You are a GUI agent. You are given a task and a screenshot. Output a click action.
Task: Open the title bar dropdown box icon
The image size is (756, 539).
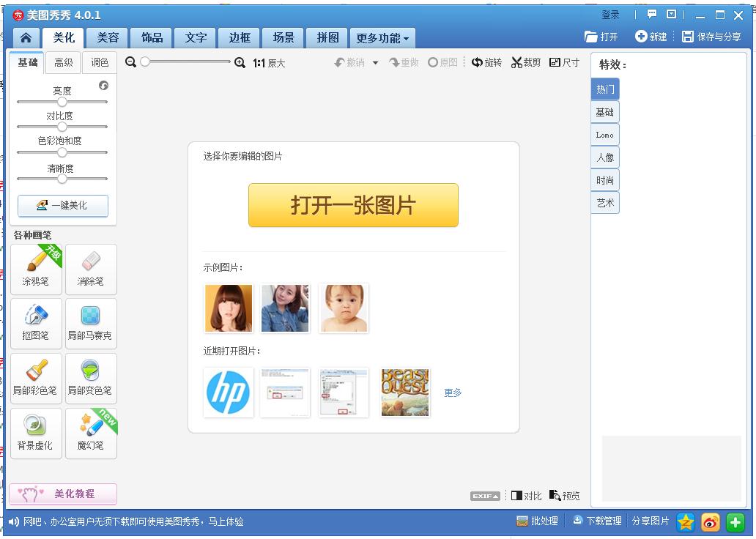[671, 15]
